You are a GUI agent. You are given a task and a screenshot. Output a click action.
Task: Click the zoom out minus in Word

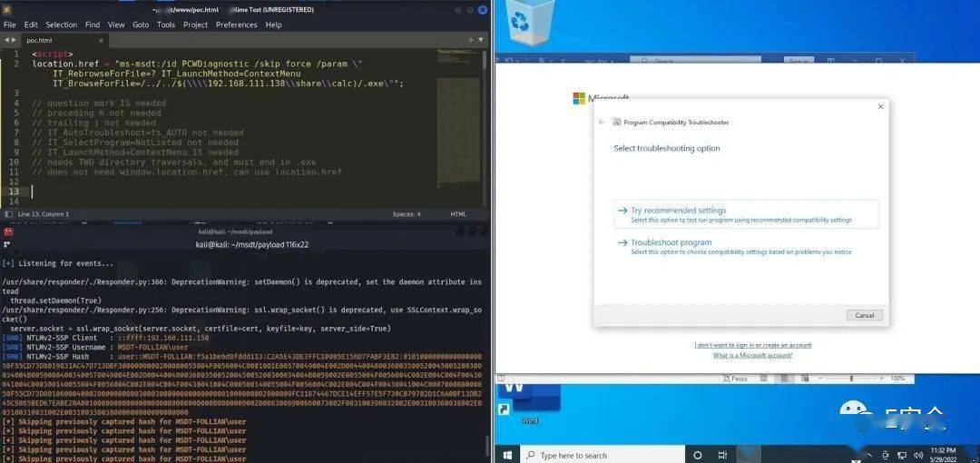(x=819, y=379)
